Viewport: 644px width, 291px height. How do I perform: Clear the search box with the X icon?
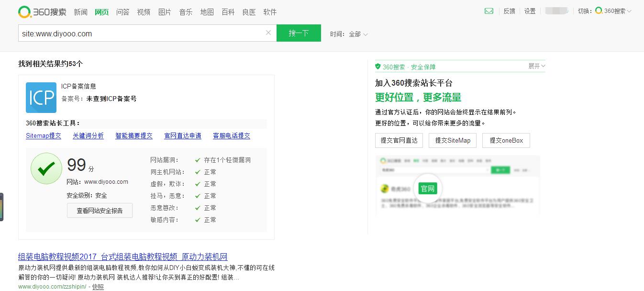(268, 33)
